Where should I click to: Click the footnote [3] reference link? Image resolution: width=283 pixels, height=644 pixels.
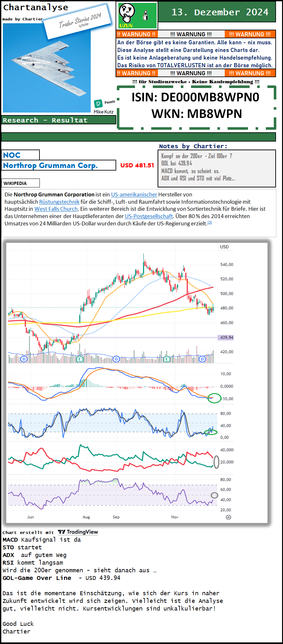(x=210, y=223)
